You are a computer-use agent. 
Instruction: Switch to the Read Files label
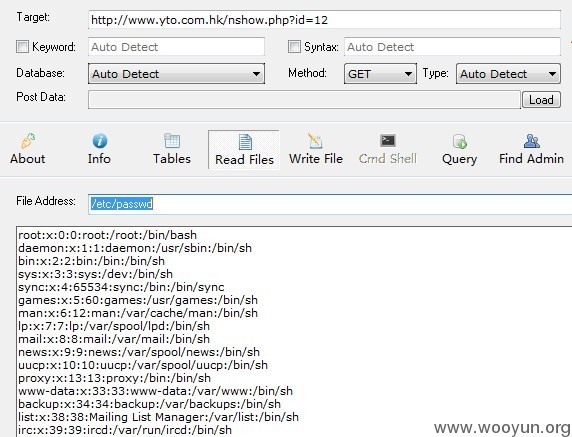244,159
